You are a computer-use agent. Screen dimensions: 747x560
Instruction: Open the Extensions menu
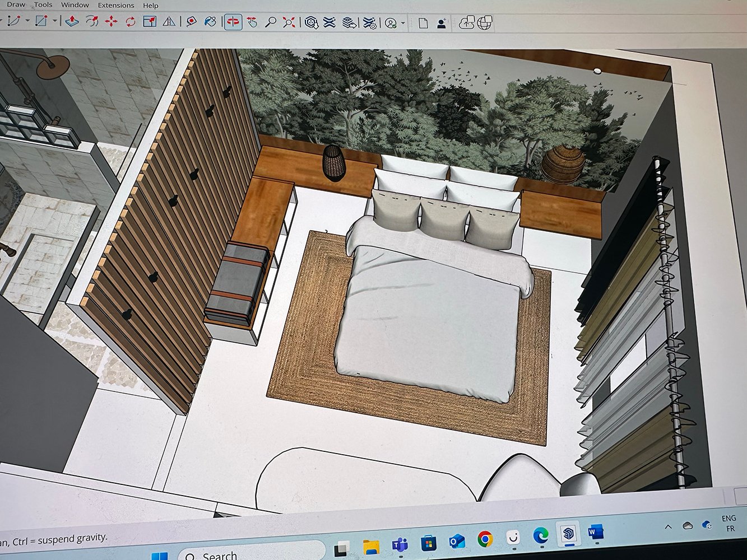click(115, 6)
